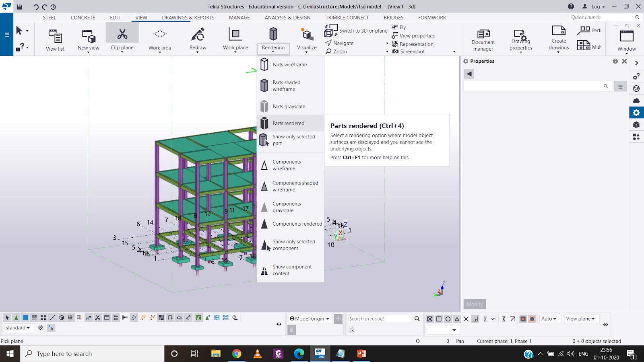Redraw the model view
644x362 pixels.
point(198,40)
